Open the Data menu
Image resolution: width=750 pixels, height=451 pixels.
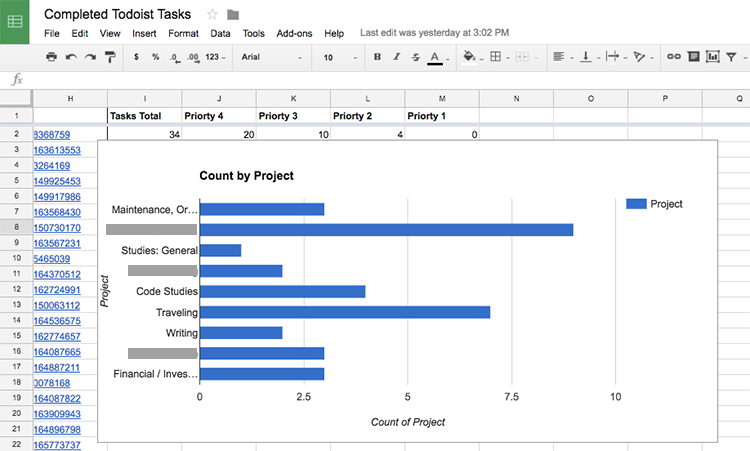[x=220, y=33]
